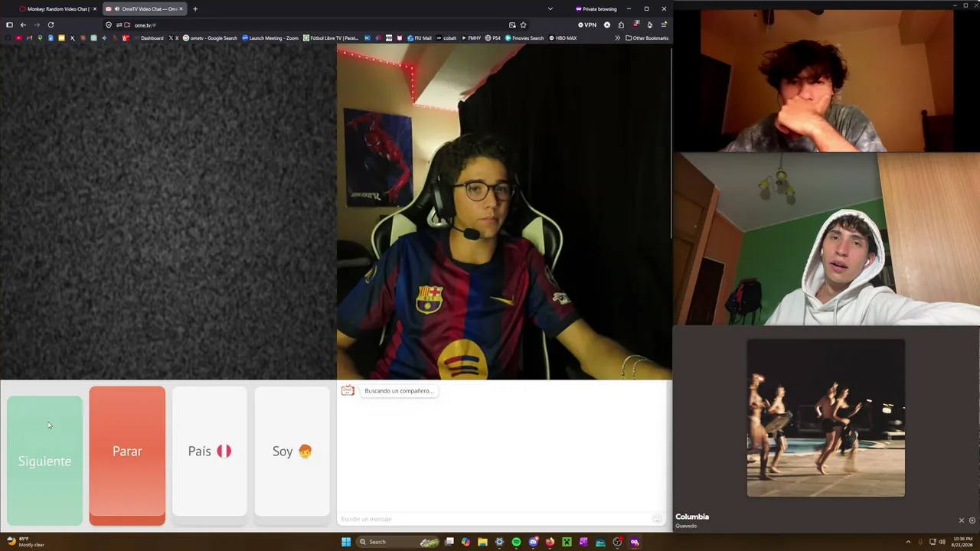Expand the list all tabs dropdown
The height and width of the screenshot is (551, 980).
coord(550,9)
